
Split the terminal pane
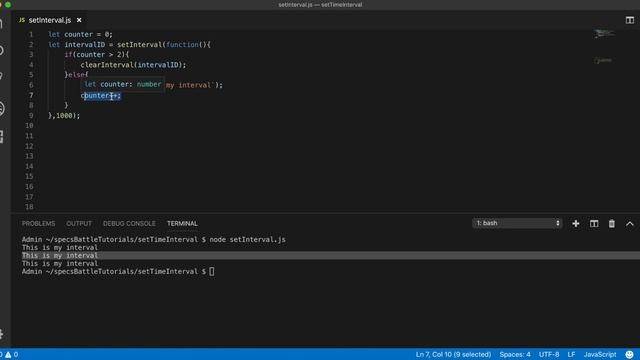[x=594, y=224]
